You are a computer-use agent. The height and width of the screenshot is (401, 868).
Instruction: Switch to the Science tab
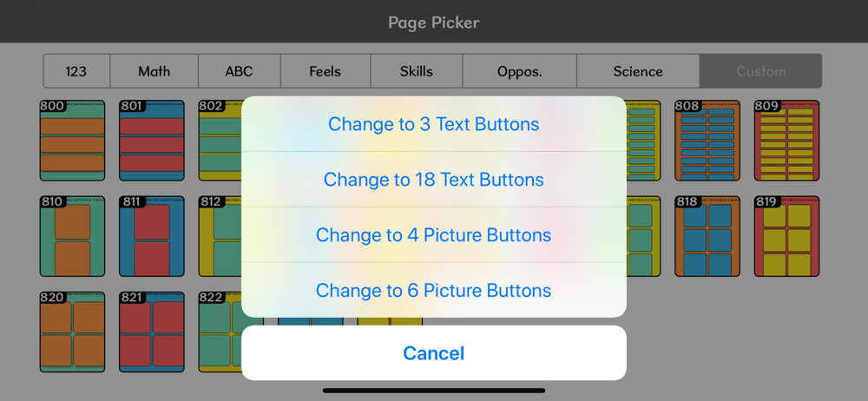[x=638, y=71]
